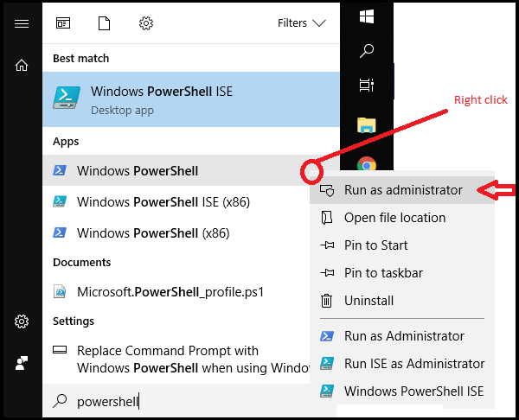Click the feedback person icon in sidebar
The height and width of the screenshot is (420, 519).
tap(22, 362)
